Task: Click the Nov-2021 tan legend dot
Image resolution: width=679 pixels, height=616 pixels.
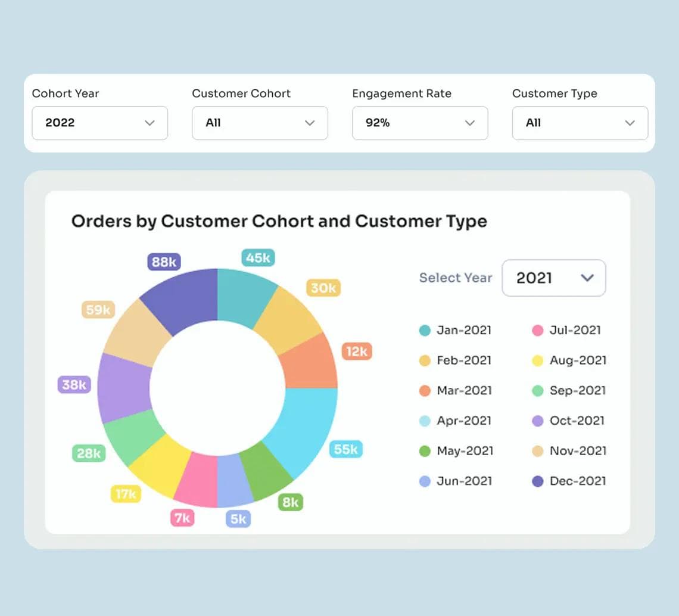Action: (537, 451)
